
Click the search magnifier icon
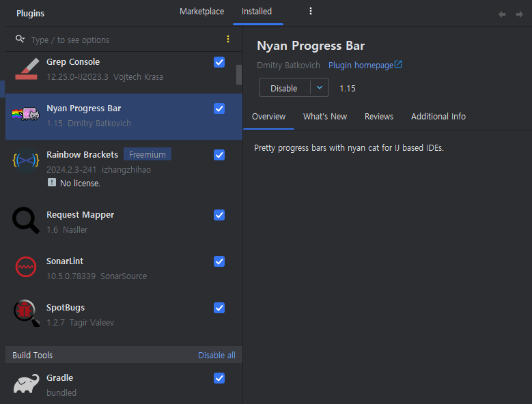pyautogui.click(x=20, y=39)
